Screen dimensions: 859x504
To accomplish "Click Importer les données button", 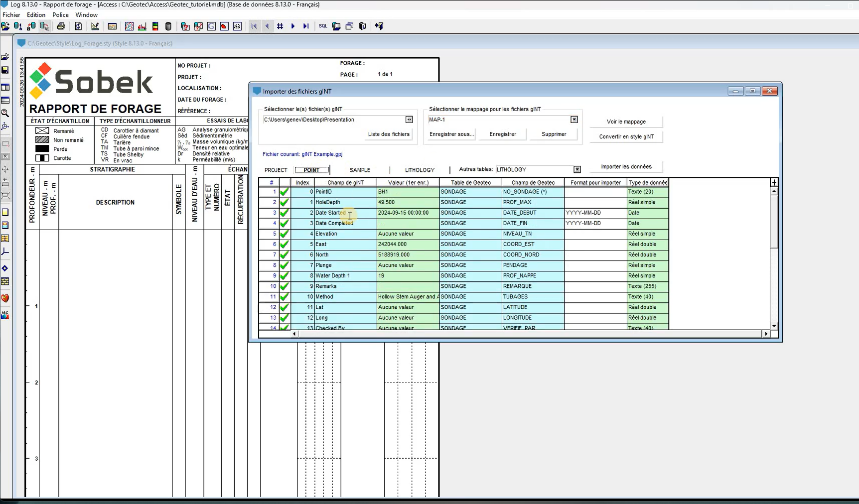I will coord(626,167).
